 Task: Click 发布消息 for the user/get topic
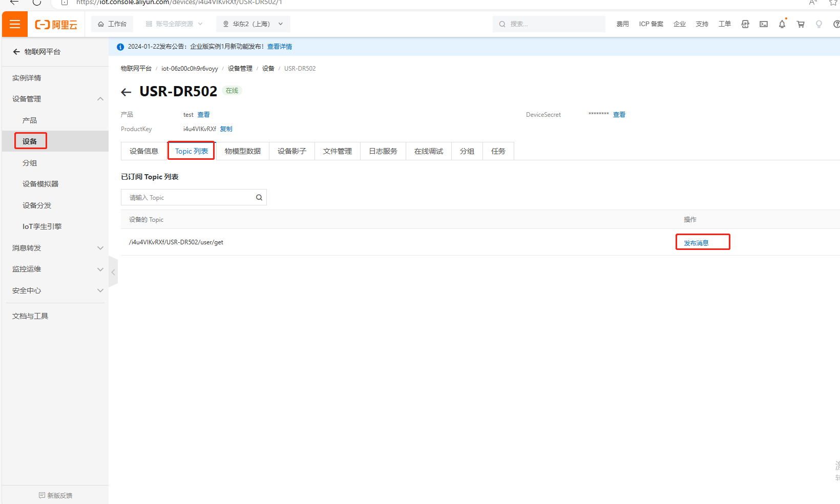tap(696, 243)
